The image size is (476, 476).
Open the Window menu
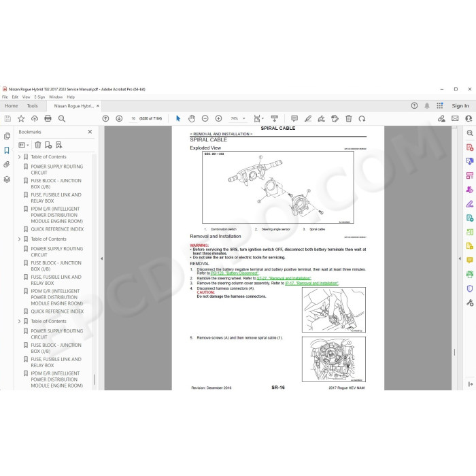[x=56, y=97]
